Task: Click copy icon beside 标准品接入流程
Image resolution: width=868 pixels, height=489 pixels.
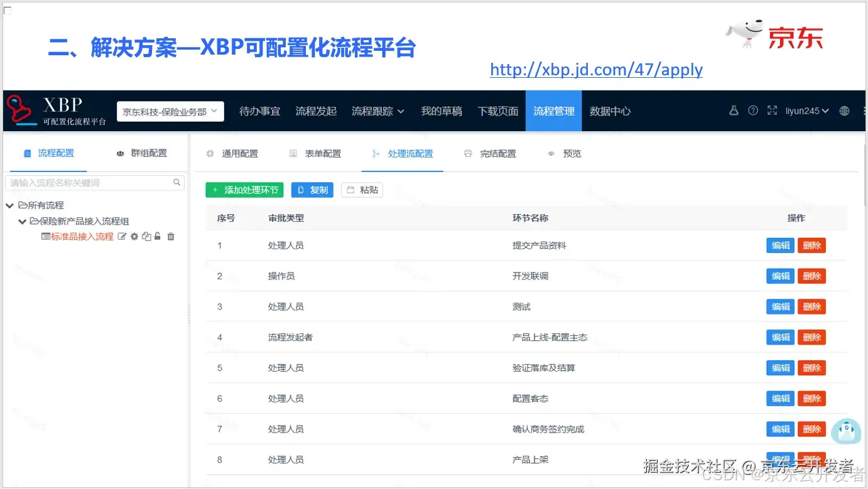Action: pos(146,237)
